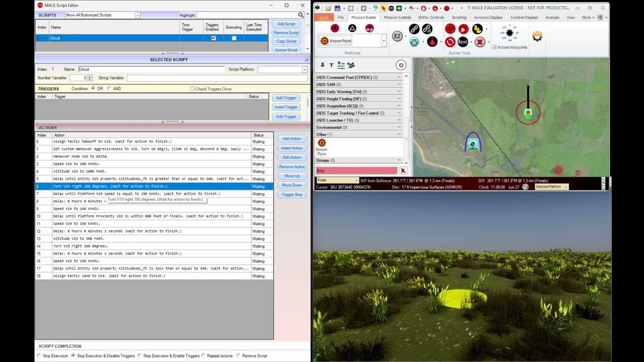Switch to Entity Controls tab

pos(431,18)
